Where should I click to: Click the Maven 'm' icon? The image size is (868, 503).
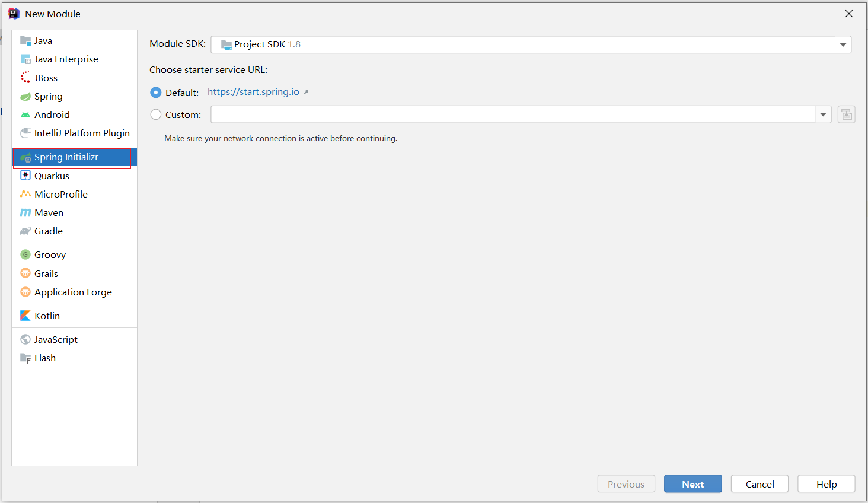click(x=25, y=212)
